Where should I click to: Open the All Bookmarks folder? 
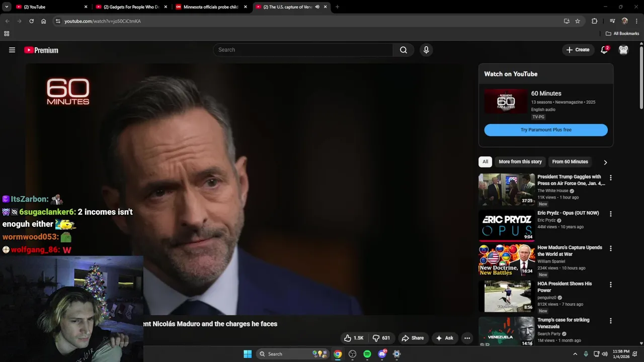tap(622, 34)
